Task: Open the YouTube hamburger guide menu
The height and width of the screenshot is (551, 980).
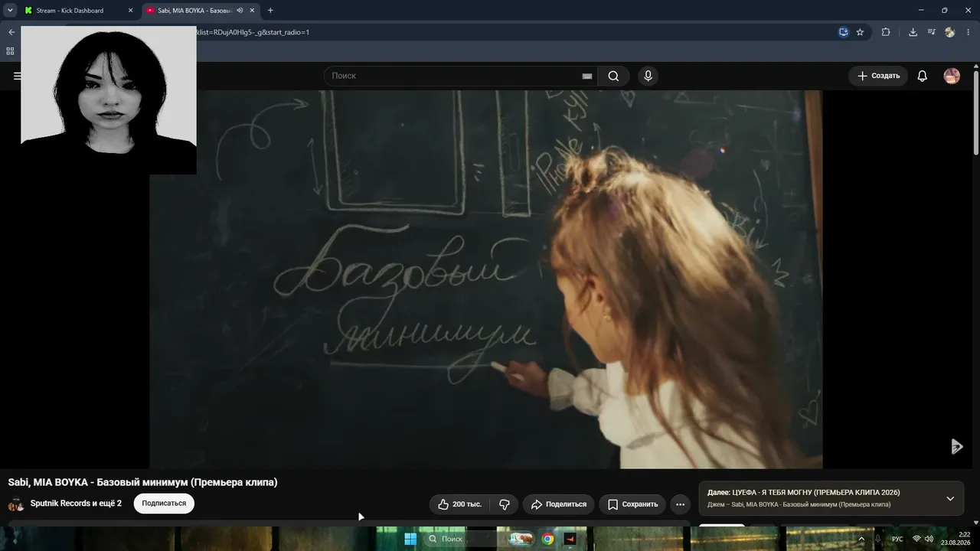Action: (x=17, y=76)
